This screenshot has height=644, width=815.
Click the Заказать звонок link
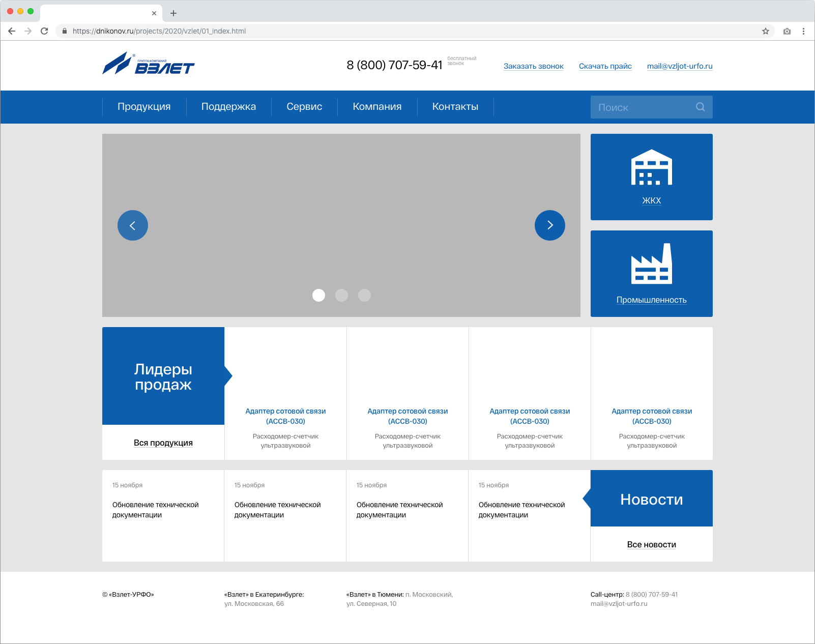pos(533,66)
